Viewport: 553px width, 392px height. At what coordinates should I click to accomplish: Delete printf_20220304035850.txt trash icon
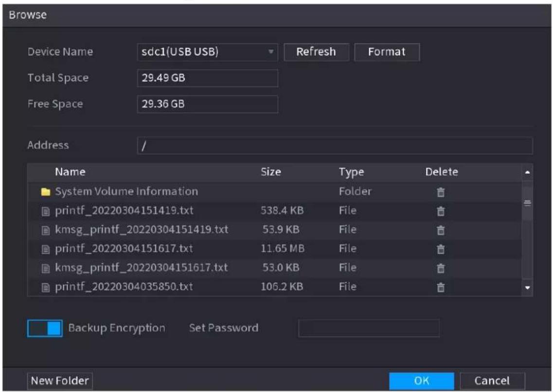point(441,287)
